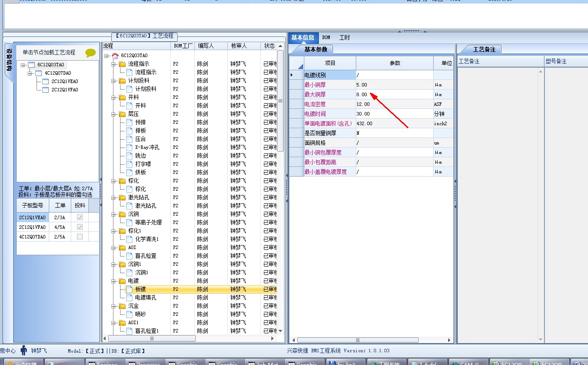The image size is (588, 365).
Task: Collapse the 层压 group in flow tree
Action: [113, 114]
